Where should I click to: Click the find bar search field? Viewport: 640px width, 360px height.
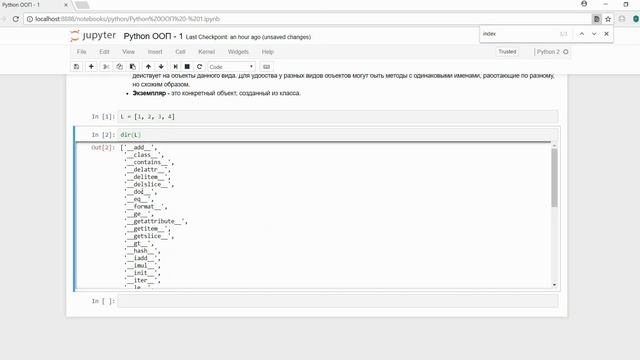tap(518, 34)
